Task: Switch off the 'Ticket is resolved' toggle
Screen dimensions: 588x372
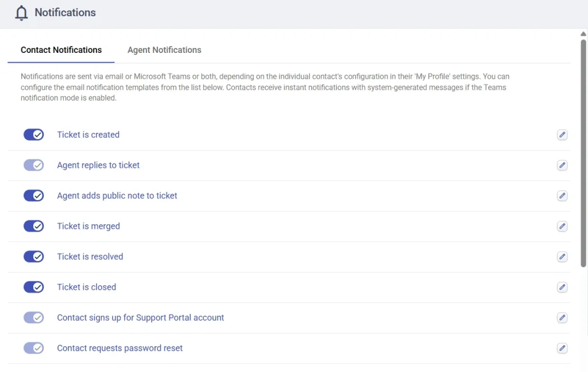Action: pyautogui.click(x=33, y=256)
